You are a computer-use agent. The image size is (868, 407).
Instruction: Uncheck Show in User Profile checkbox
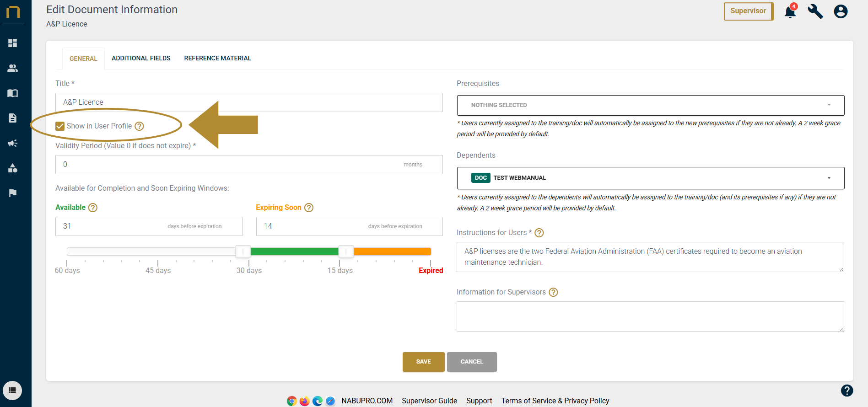click(60, 126)
